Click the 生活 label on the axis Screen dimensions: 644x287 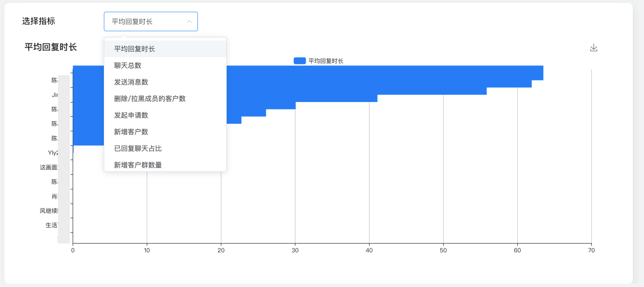coord(51,225)
